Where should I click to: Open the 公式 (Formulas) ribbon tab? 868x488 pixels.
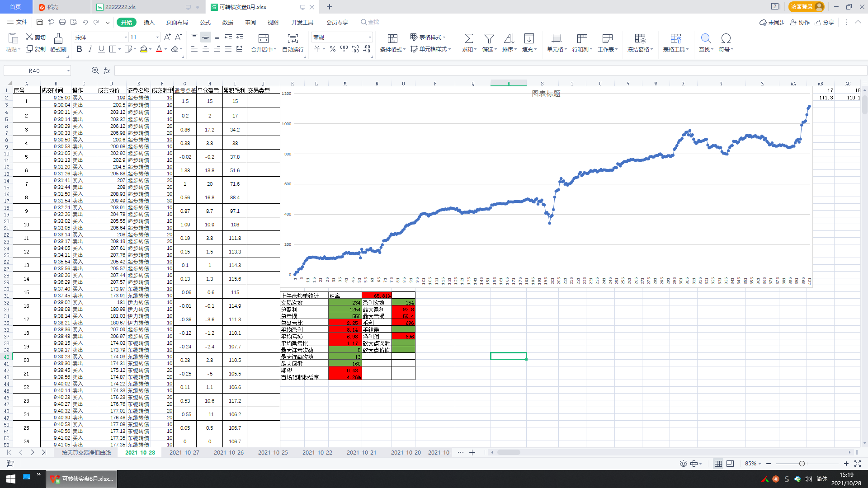205,22
